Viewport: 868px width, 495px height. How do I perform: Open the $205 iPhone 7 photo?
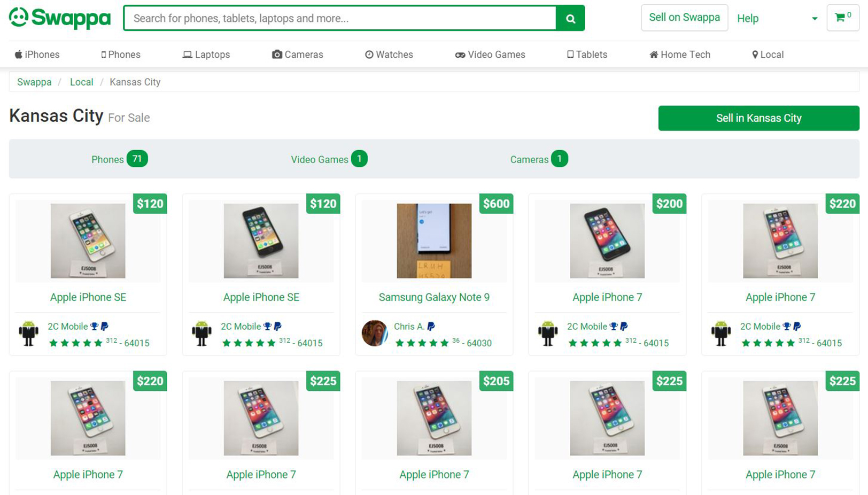pos(434,418)
